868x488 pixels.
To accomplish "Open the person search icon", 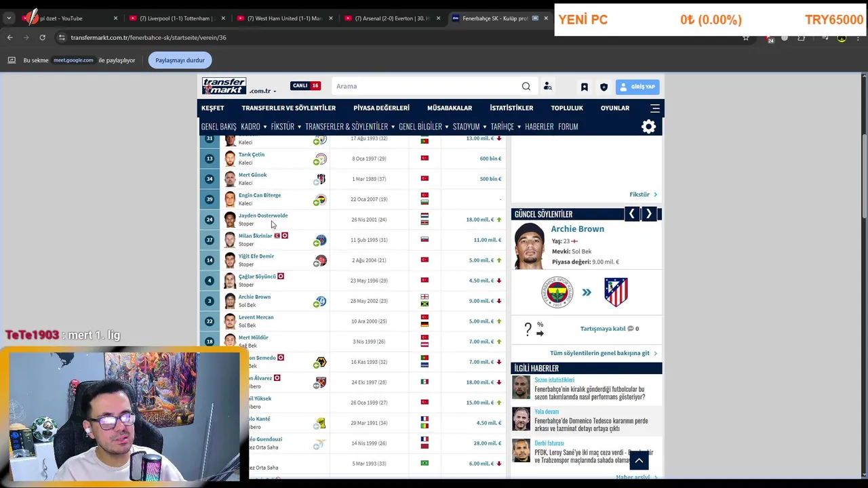I will tap(548, 86).
